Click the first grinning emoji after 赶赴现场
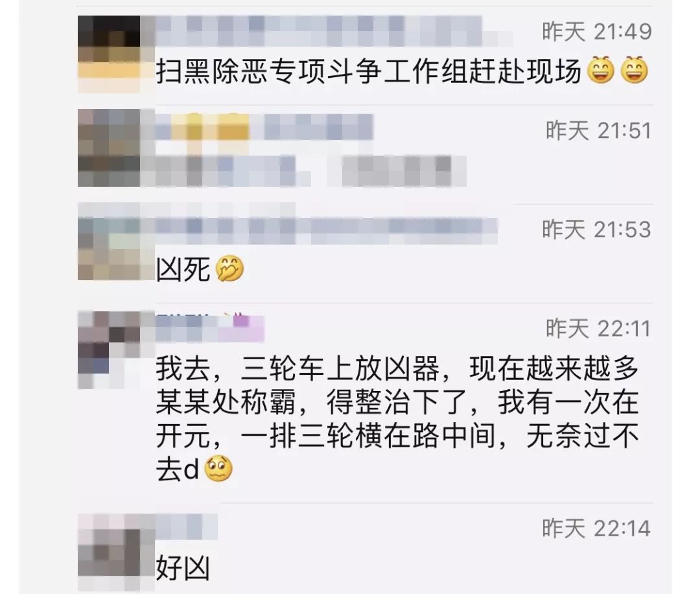Screen dimensions: 700x594 [x=600, y=71]
